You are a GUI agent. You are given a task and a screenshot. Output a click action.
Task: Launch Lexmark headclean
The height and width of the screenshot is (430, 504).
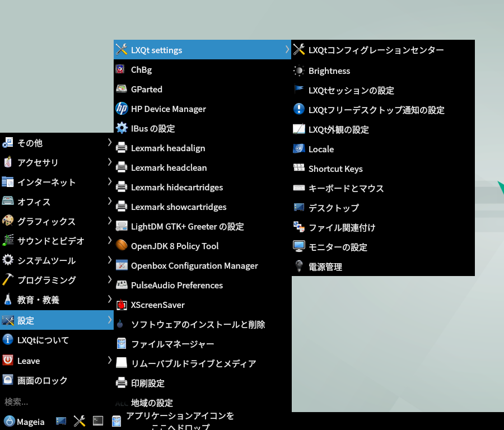[x=203, y=167]
